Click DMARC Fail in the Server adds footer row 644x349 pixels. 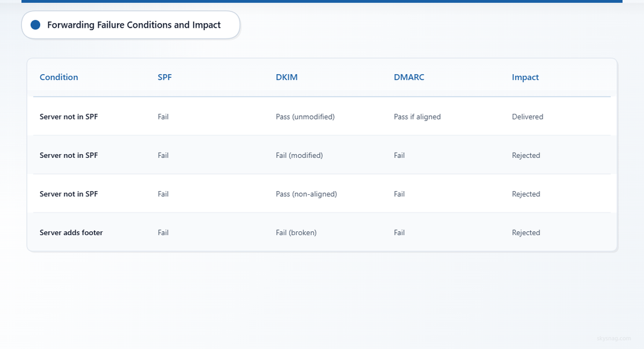[x=399, y=233]
